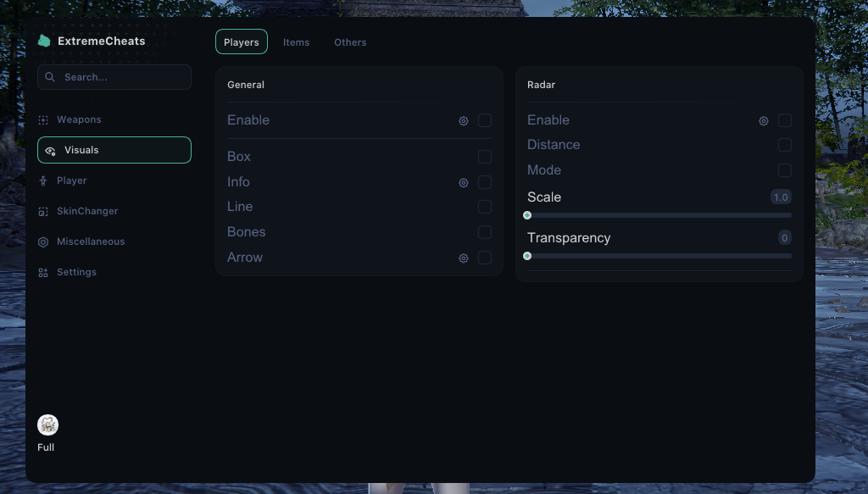Image resolution: width=868 pixels, height=494 pixels.
Task: Open gear settings for Radar Enable
Action: [x=764, y=120]
